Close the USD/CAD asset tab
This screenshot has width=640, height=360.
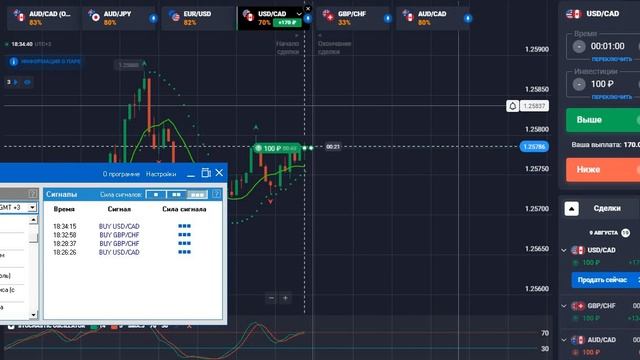pos(308,8)
